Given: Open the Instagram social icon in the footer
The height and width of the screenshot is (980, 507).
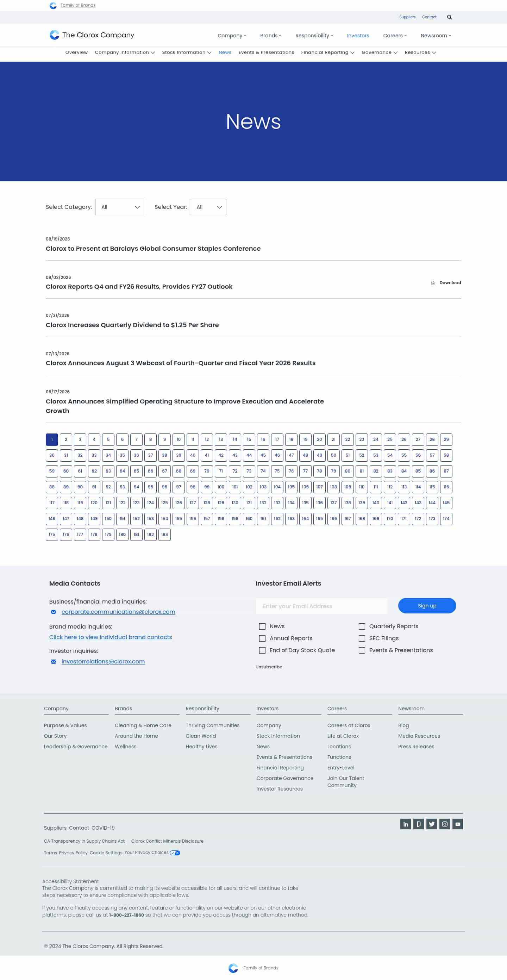Looking at the screenshot, I should click(445, 824).
